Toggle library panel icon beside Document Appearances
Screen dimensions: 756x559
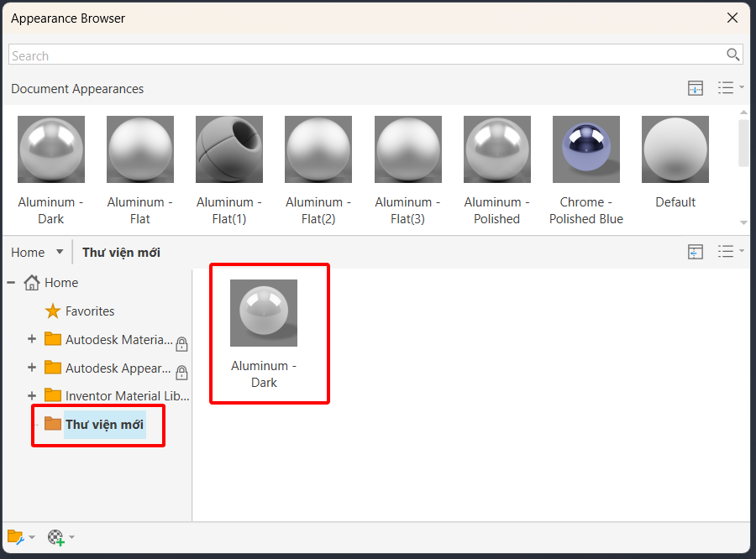click(x=696, y=88)
